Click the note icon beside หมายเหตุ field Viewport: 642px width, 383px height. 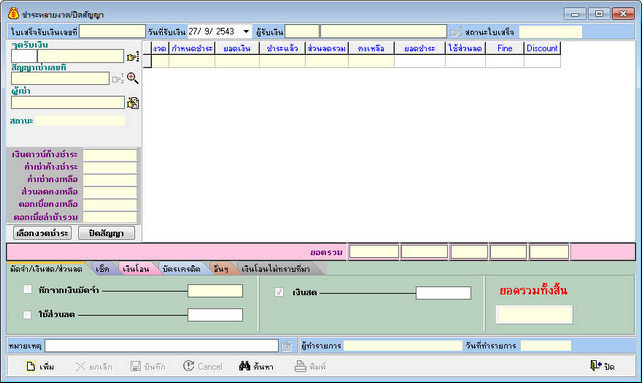[287, 346]
